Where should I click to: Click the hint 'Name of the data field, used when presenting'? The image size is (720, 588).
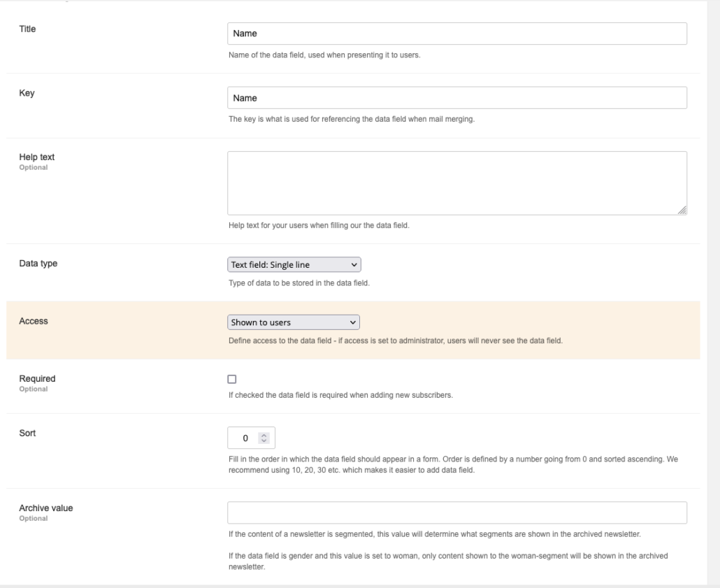pos(324,55)
